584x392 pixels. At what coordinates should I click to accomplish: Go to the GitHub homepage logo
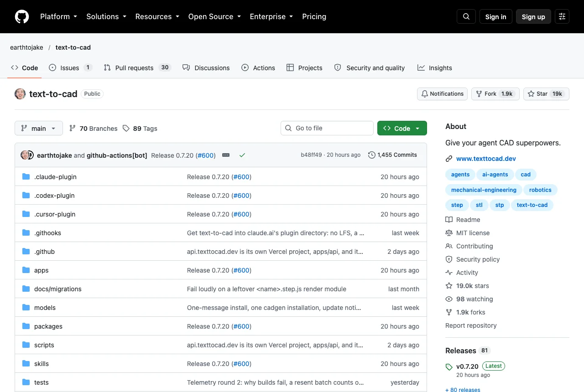pos(22,17)
